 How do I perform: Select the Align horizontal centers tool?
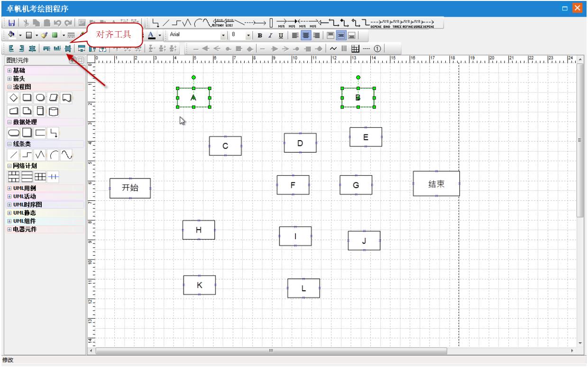coord(32,48)
